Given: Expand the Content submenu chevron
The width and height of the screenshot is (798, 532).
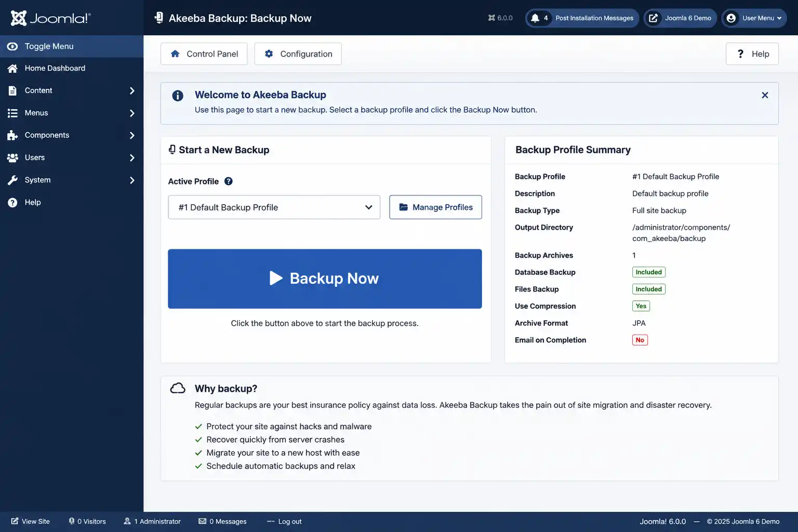Looking at the screenshot, I should [x=132, y=90].
